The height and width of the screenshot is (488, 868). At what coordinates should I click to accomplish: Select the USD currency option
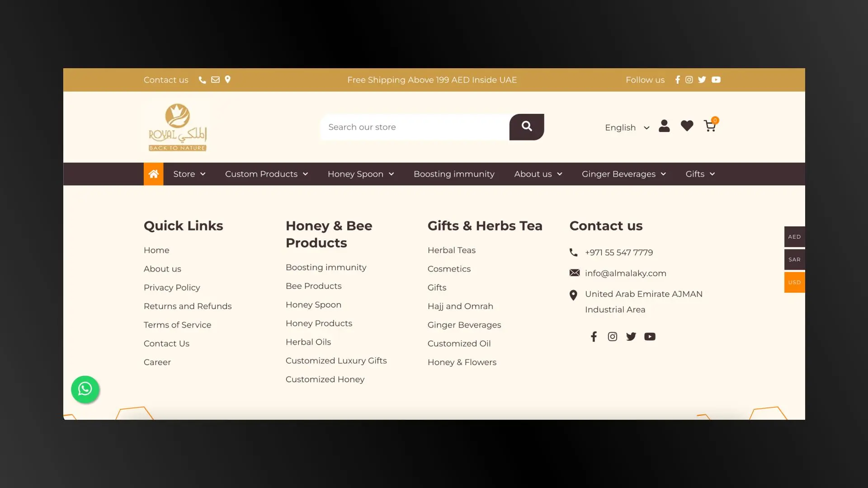tap(794, 282)
